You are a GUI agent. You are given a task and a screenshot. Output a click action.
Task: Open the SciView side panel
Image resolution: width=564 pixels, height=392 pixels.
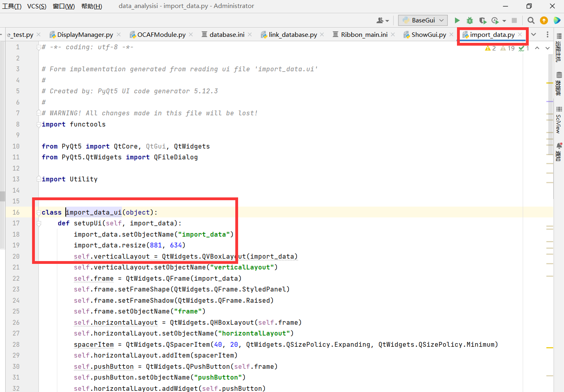pos(559,120)
